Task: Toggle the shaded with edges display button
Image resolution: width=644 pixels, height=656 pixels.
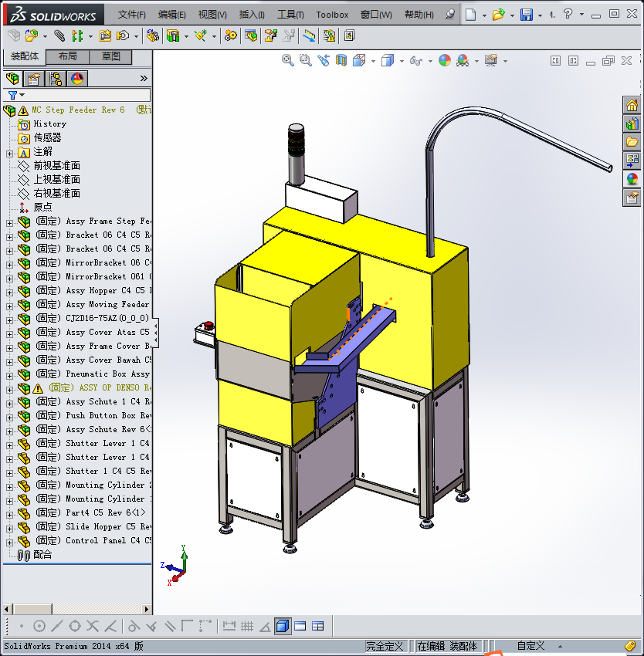Action: [283, 626]
